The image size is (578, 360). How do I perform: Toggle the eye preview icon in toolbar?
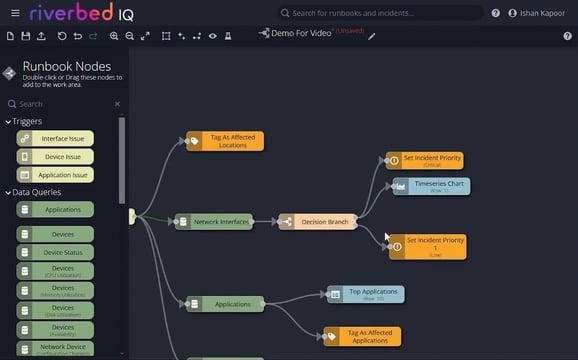(212, 36)
